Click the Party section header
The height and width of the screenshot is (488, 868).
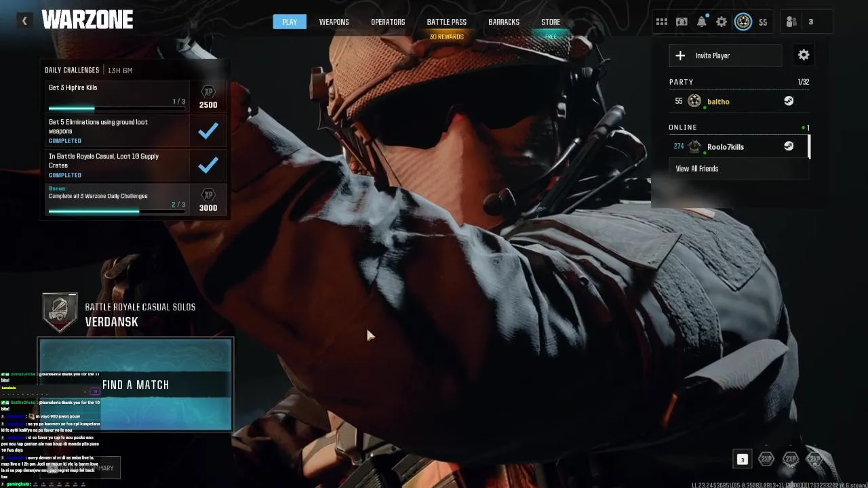pos(682,82)
